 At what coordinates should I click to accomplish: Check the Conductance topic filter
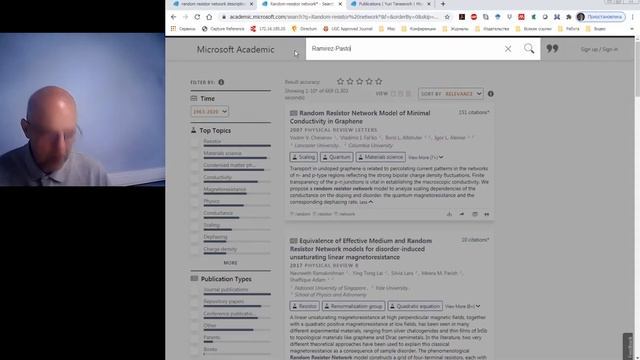[x=195, y=214]
